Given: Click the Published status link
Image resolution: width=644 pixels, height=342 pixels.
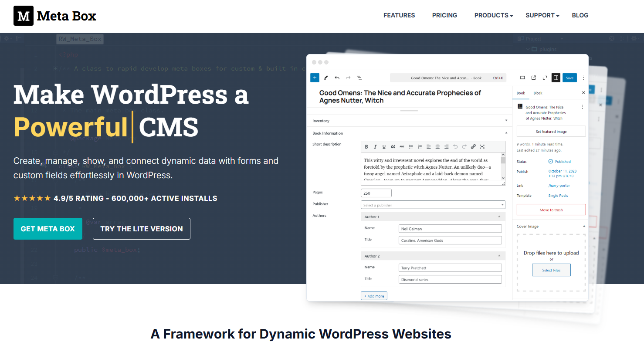Looking at the screenshot, I should coord(559,162).
